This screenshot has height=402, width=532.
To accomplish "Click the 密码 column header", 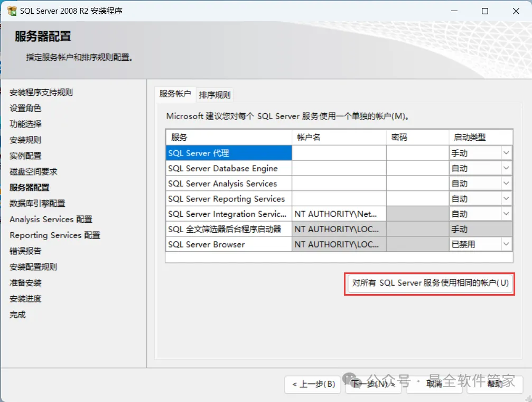I will click(x=418, y=138).
